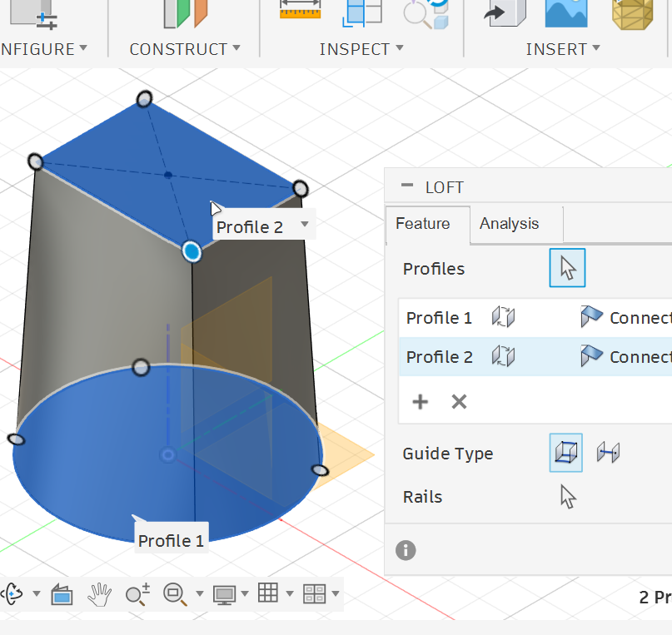This screenshot has height=635, width=672.
Task: Add a profile with the plus button
Action: [420, 402]
